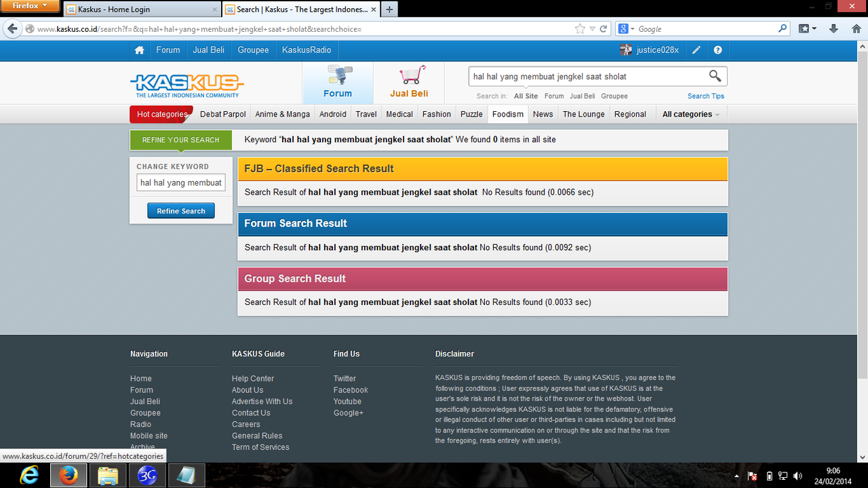The height and width of the screenshot is (488, 868).
Task: Open the URL history dropdown arrow
Action: pyautogui.click(x=593, y=29)
